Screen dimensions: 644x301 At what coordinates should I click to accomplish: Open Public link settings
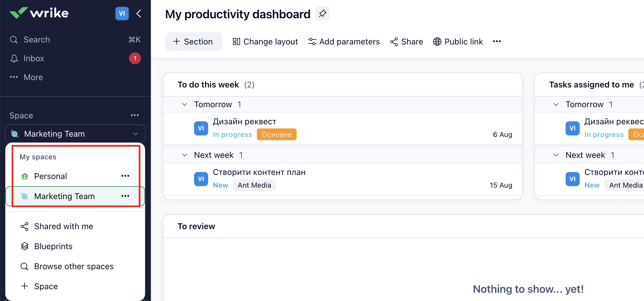pos(458,42)
